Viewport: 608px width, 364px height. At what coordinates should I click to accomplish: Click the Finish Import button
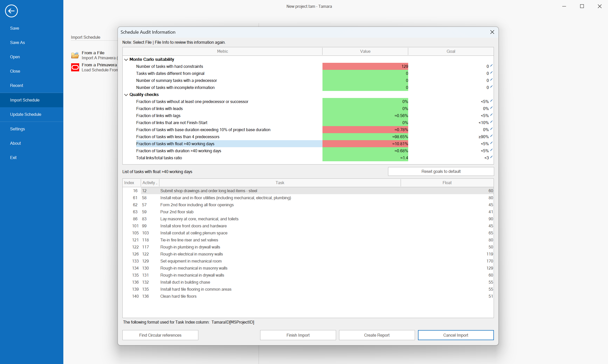(298, 335)
